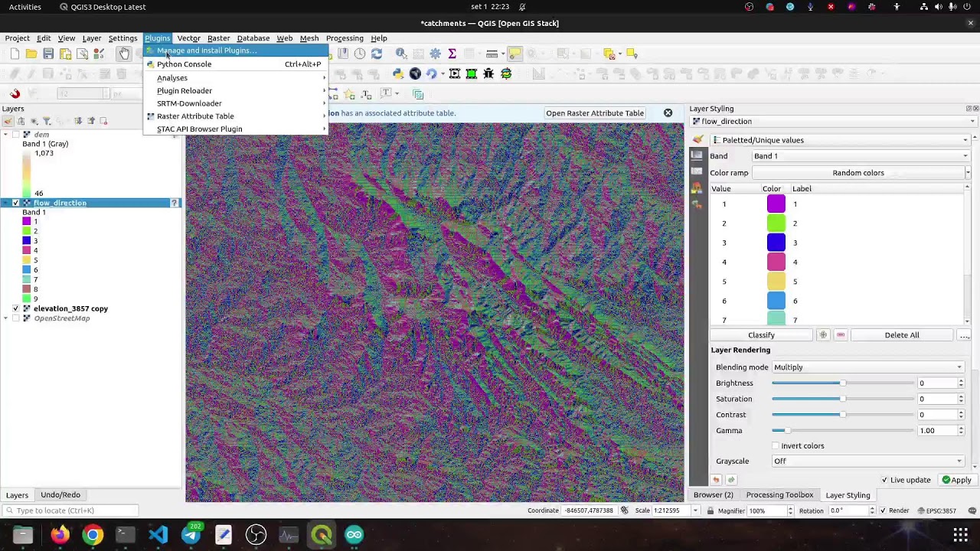
Task: Click the Apply button
Action: pyautogui.click(x=957, y=481)
